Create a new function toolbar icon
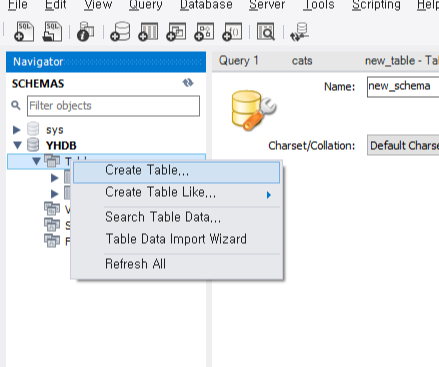Viewport: 439px width, 367px height. pos(232,32)
